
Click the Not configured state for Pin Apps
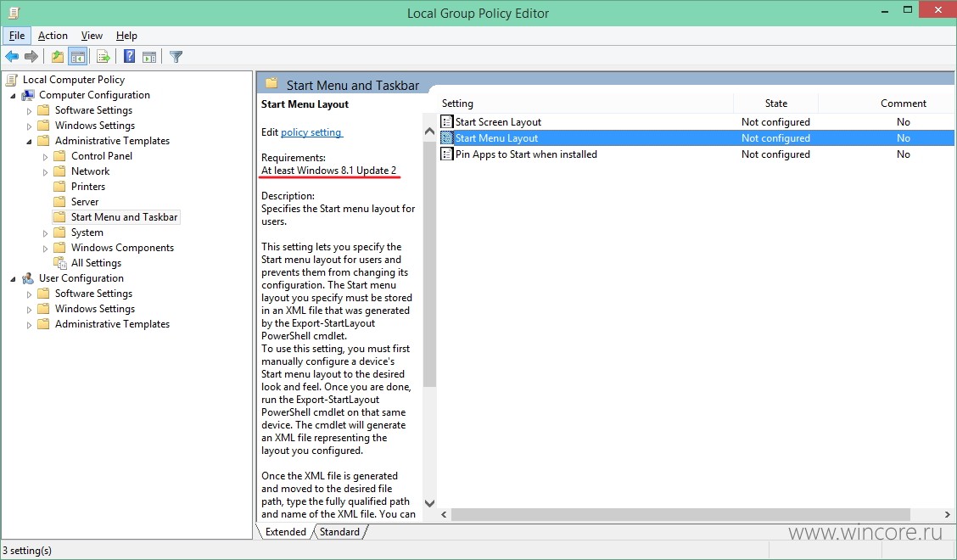pyautogui.click(x=775, y=154)
